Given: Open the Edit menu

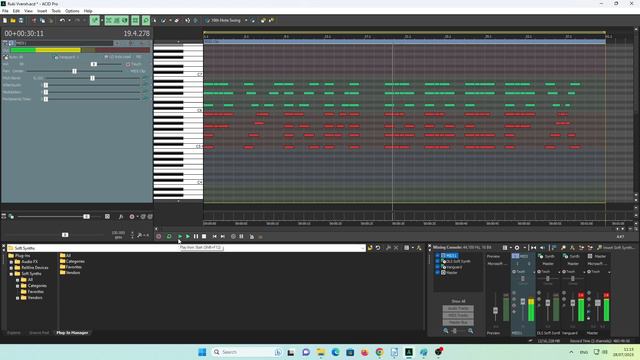Looking at the screenshot, I should click(16, 11).
